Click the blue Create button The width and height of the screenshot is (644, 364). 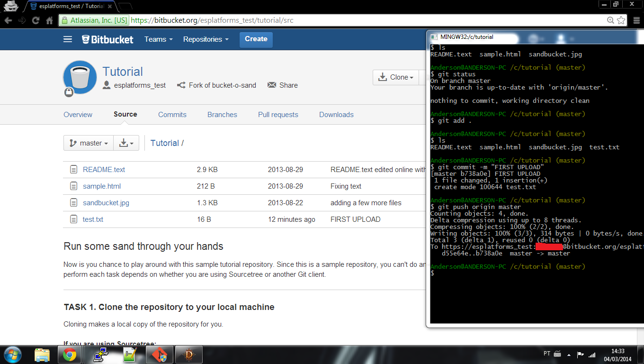pos(256,39)
